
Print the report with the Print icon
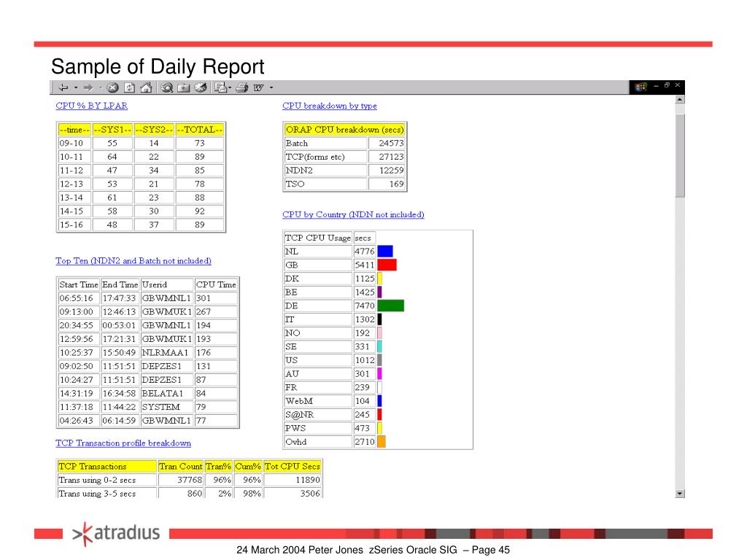[x=242, y=87]
